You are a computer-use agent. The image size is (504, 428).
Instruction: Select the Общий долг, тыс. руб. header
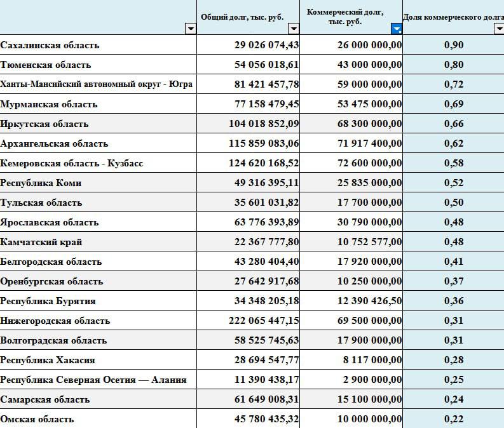coord(248,17)
